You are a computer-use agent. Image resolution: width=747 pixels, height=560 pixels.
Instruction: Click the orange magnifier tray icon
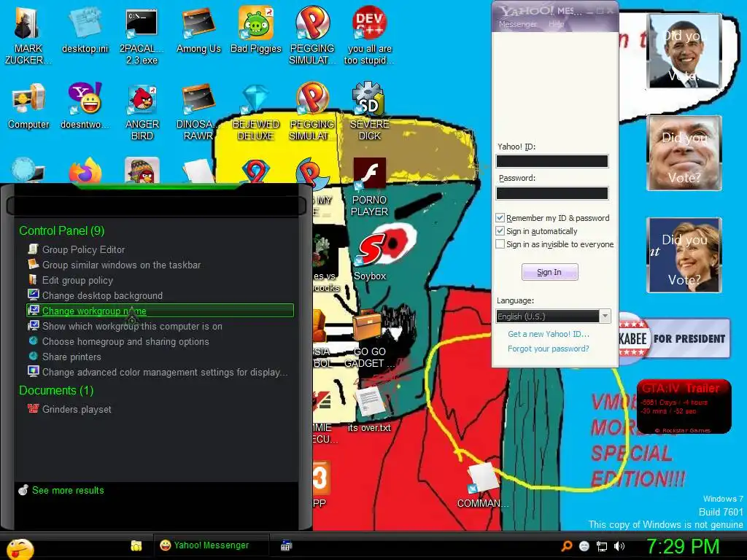567,546
